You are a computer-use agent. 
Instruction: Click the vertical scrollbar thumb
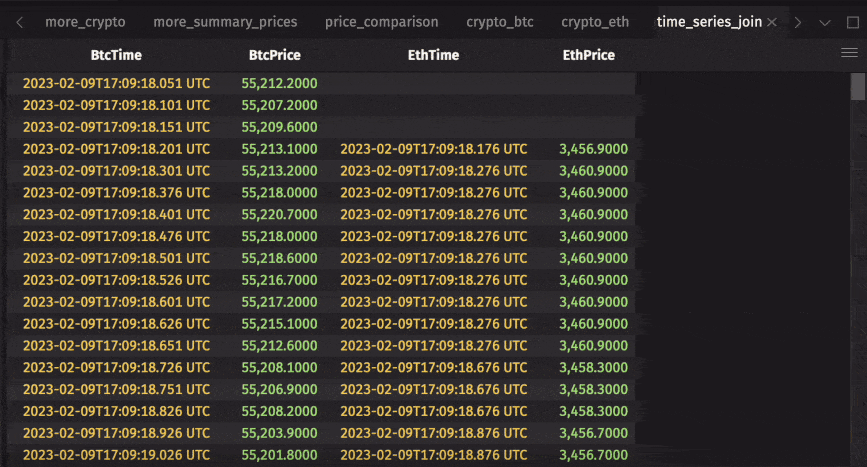pos(858,88)
